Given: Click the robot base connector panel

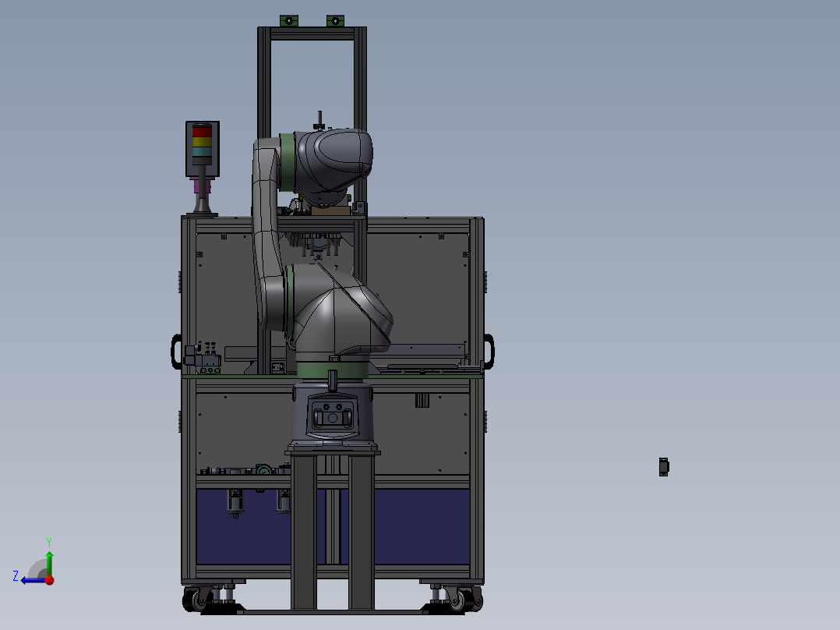Looking at the screenshot, I should (x=332, y=415).
